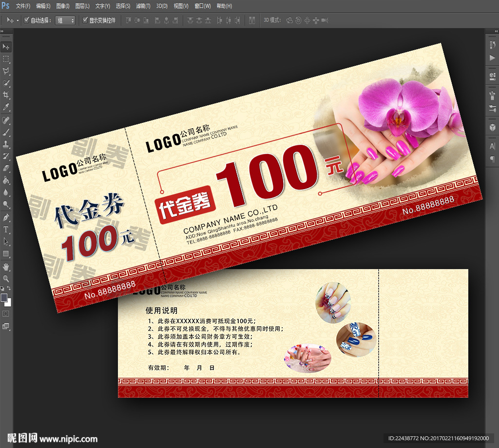This screenshot has height=448, width=499.
Task: Open the Brush settings panel icon
Action: coord(492,108)
